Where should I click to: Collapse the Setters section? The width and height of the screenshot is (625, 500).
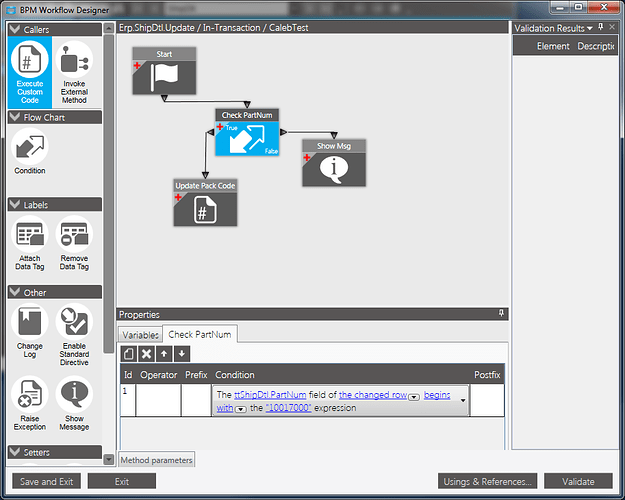coord(15,452)
